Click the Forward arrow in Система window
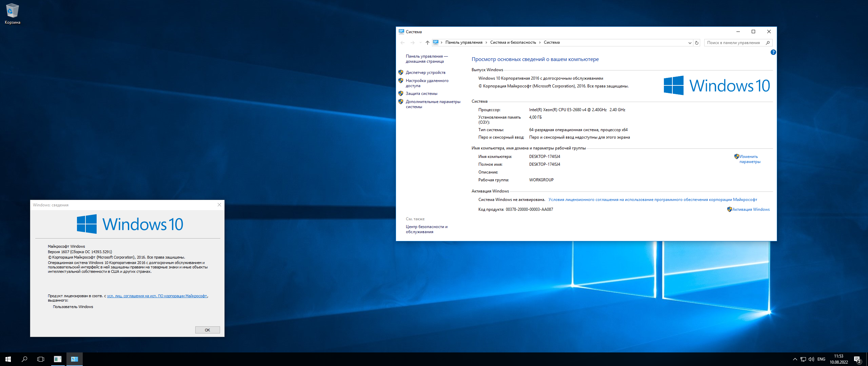The image size is (868, 366). pos(413,43)
